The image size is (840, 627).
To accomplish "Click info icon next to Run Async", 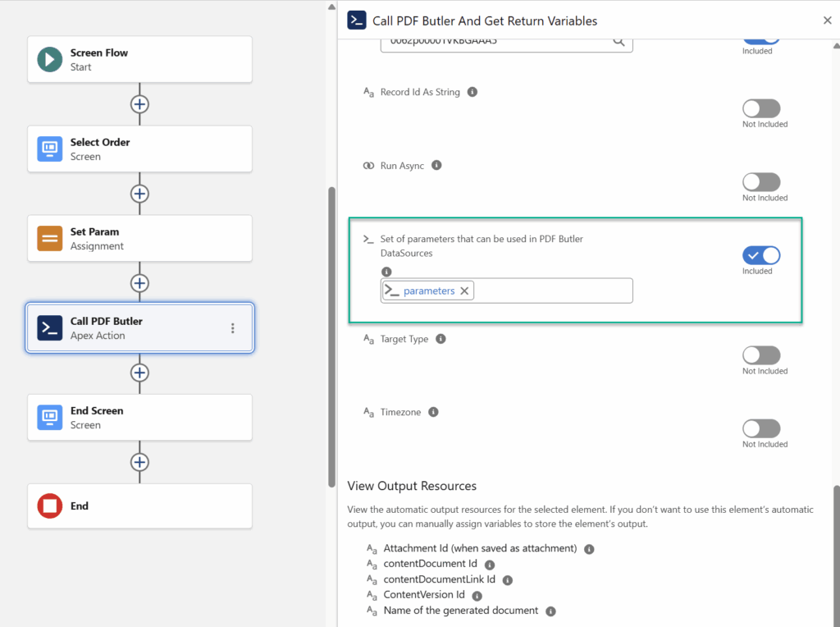I will click(436, 165).
